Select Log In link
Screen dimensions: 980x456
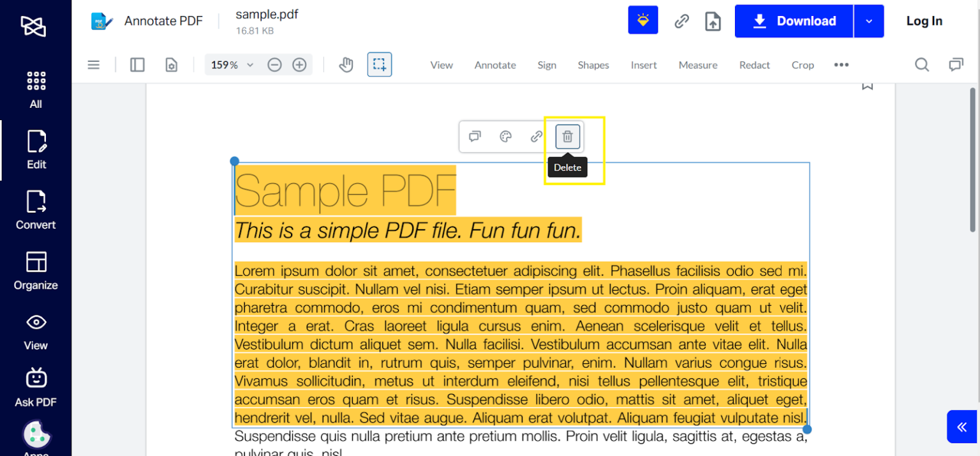click(x=924, y=20)
